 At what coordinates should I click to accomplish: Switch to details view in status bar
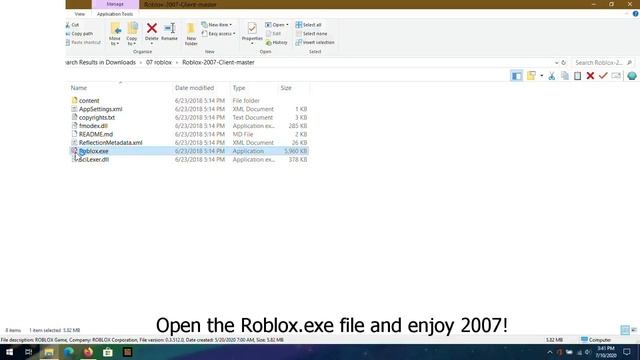coord(624,330)
